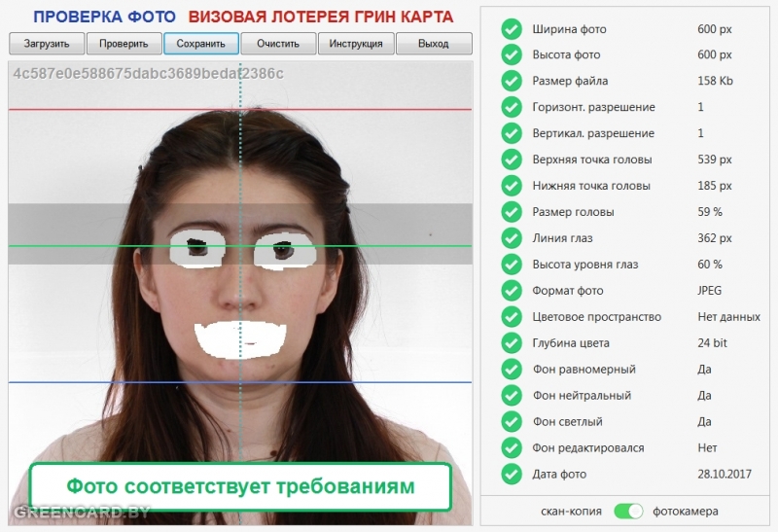Click checkmark beside Дата фото

512,474
